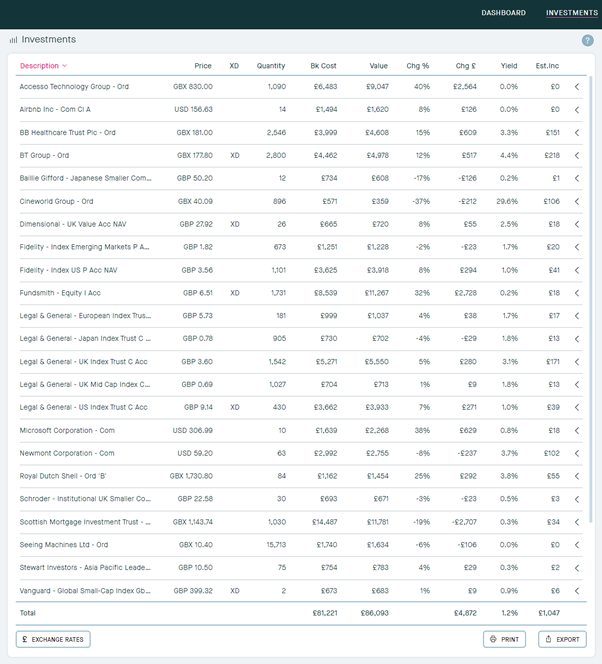The image size is (602, 664).
Task: Expand the Fundsmith Equity I Acc row
Action: (x=577, y=293)
